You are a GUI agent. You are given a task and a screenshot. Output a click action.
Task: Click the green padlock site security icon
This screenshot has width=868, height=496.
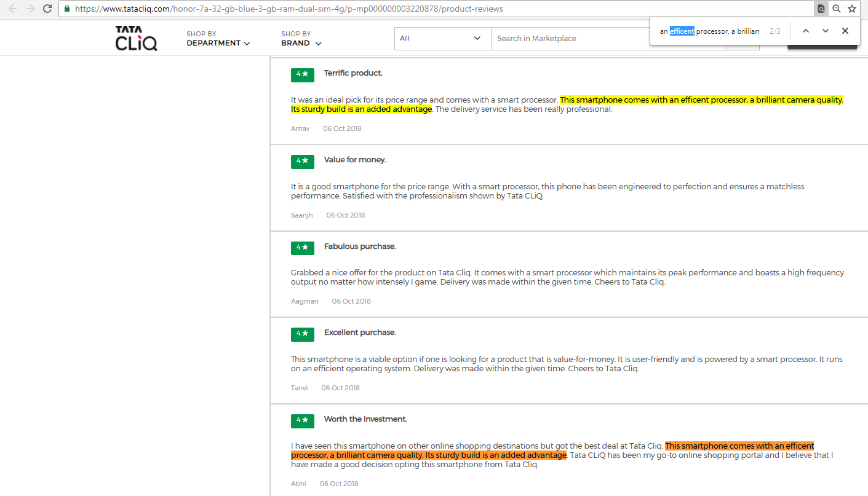tap(67, 9)
